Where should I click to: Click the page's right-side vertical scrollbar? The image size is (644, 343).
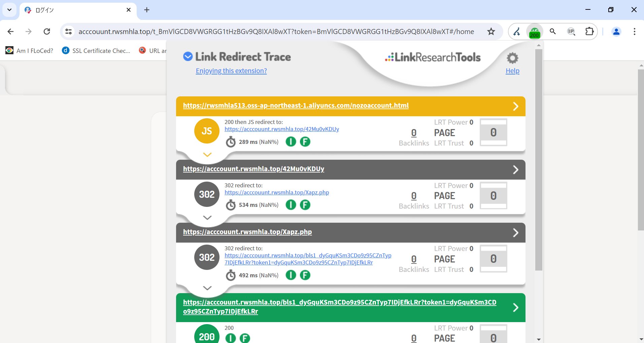pyautogui.click(x=641, y=150)
